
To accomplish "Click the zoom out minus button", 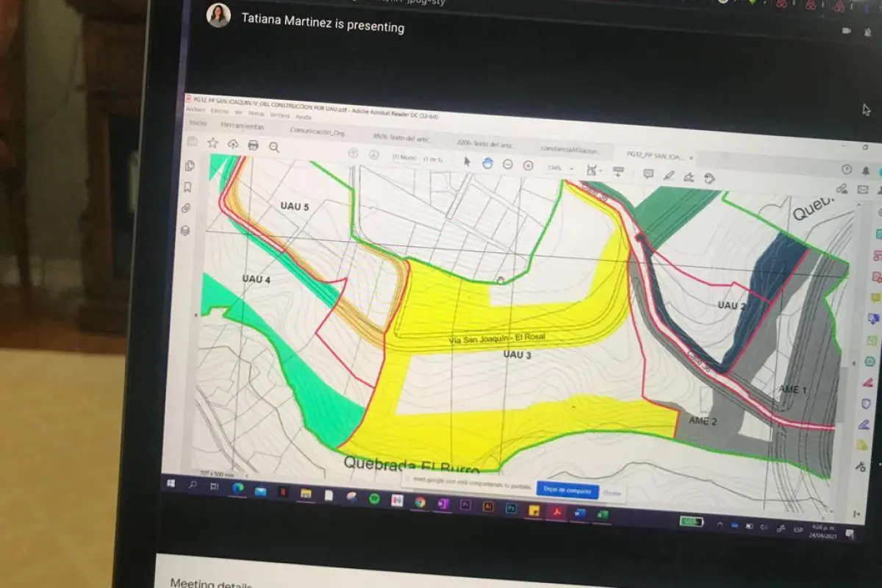I will coord(507,165).
